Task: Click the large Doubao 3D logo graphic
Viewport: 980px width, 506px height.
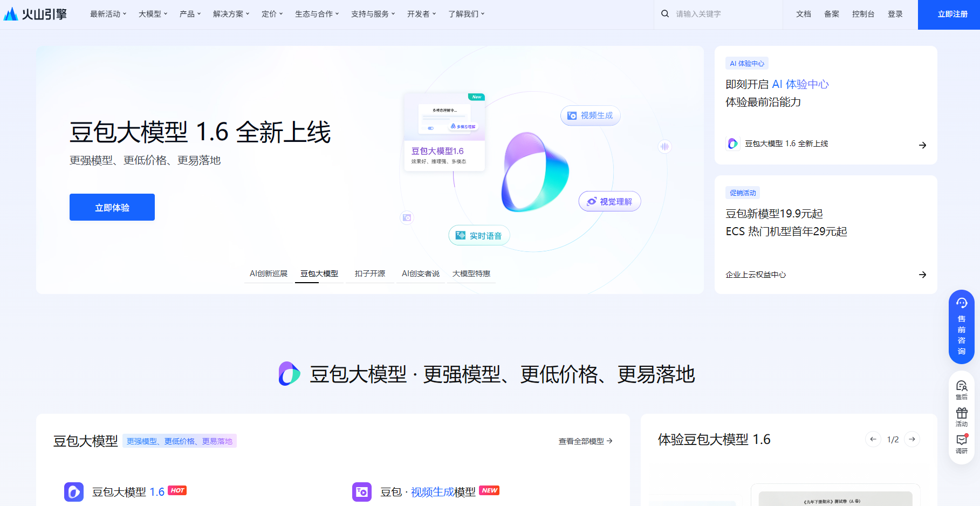Action: [535, 172]
